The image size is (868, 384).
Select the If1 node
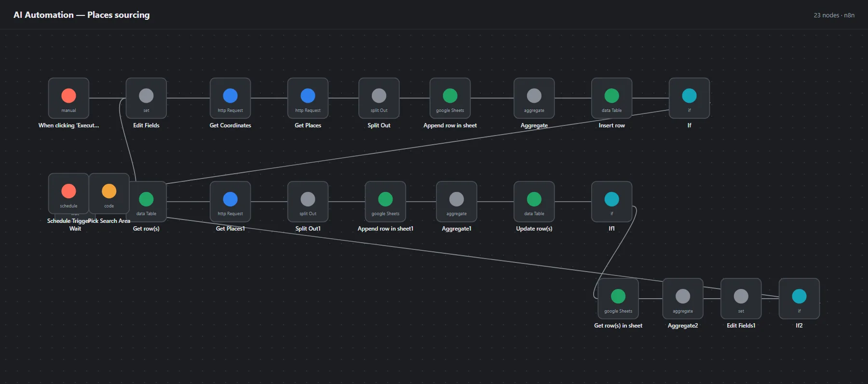(x=611, y=202)
